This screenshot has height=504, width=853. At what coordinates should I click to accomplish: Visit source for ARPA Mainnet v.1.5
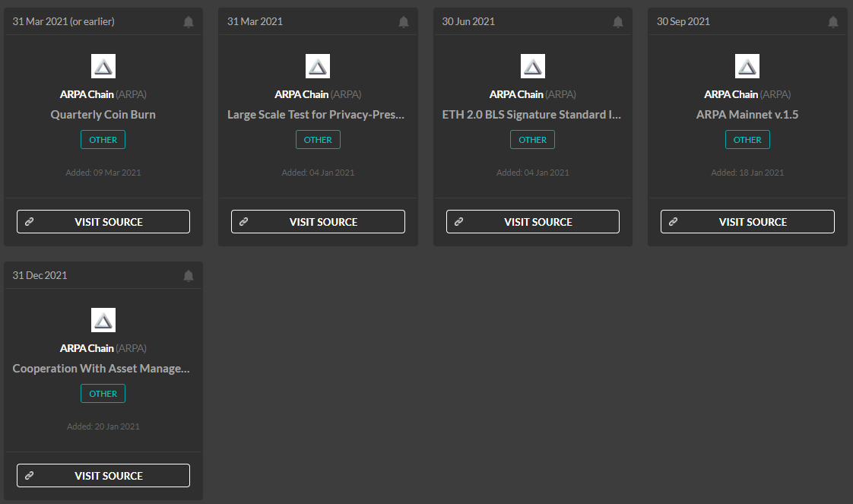click(747, 222)
